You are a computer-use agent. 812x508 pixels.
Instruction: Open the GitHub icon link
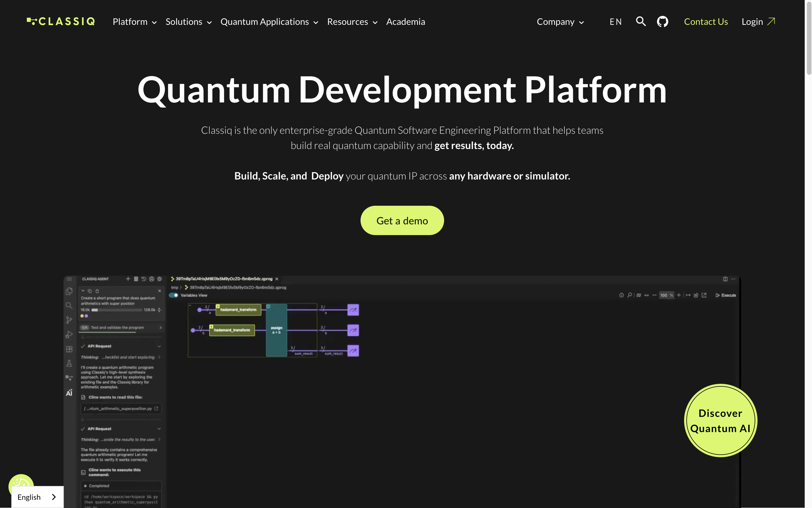662,21
